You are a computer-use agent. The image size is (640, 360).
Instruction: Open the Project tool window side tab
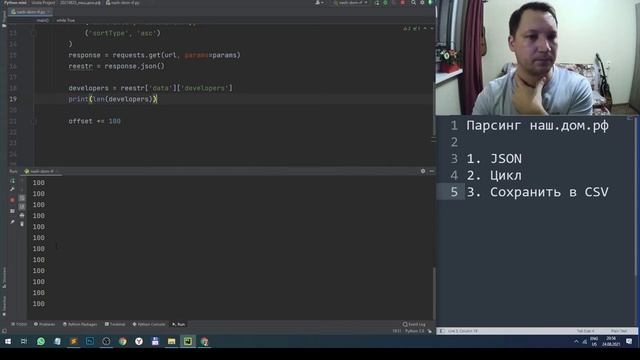point(4,19)
